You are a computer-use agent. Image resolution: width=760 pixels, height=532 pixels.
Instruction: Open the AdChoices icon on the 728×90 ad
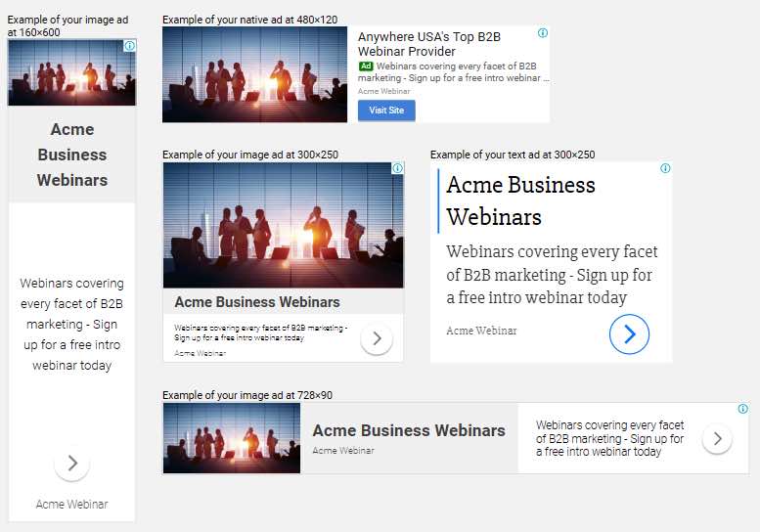[742, 409]
